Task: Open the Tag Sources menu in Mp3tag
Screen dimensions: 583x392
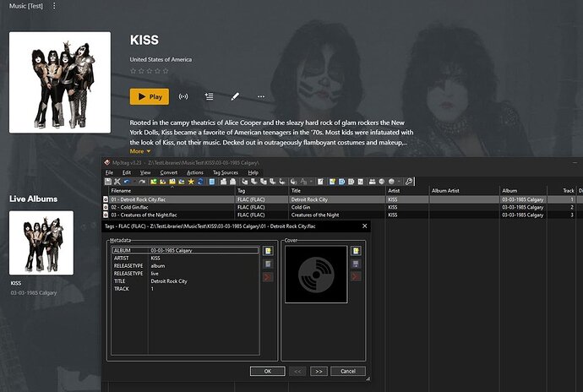Action: [226, 172]
